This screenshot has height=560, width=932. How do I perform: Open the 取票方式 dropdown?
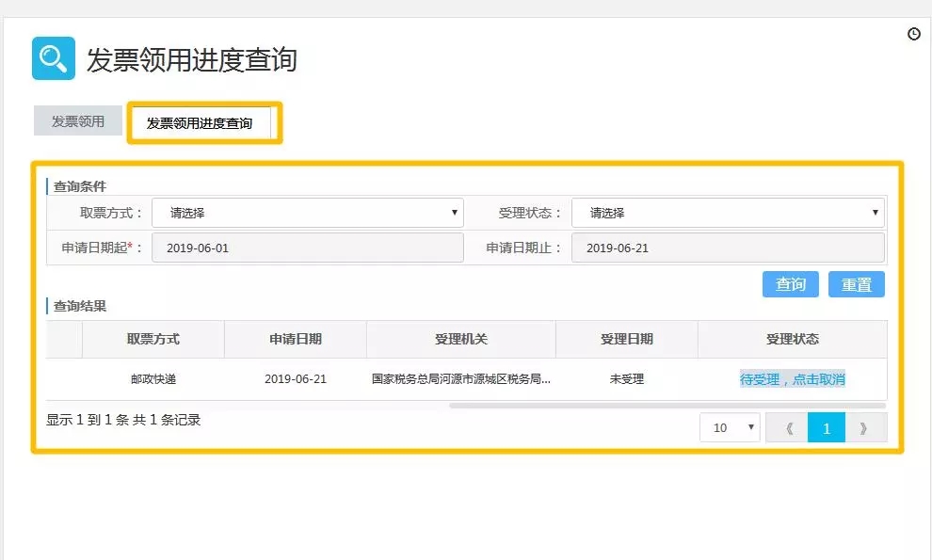click(307, 213)
